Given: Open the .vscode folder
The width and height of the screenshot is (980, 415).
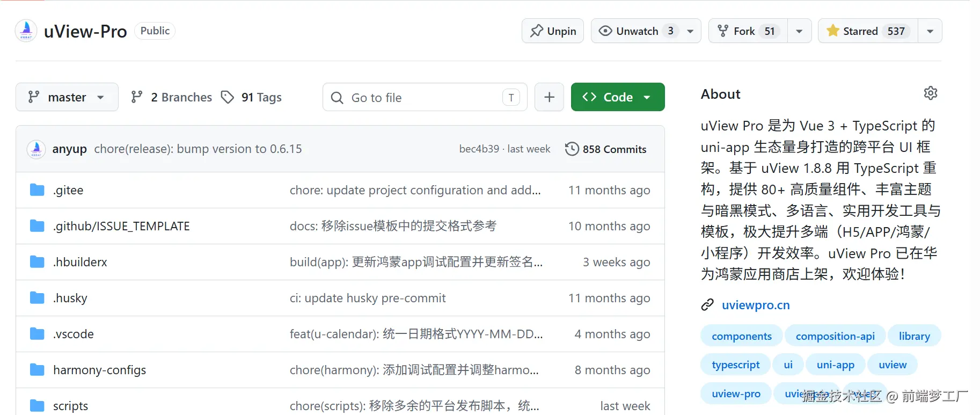Looking at the screenshot, I should (x=74, y=334).
